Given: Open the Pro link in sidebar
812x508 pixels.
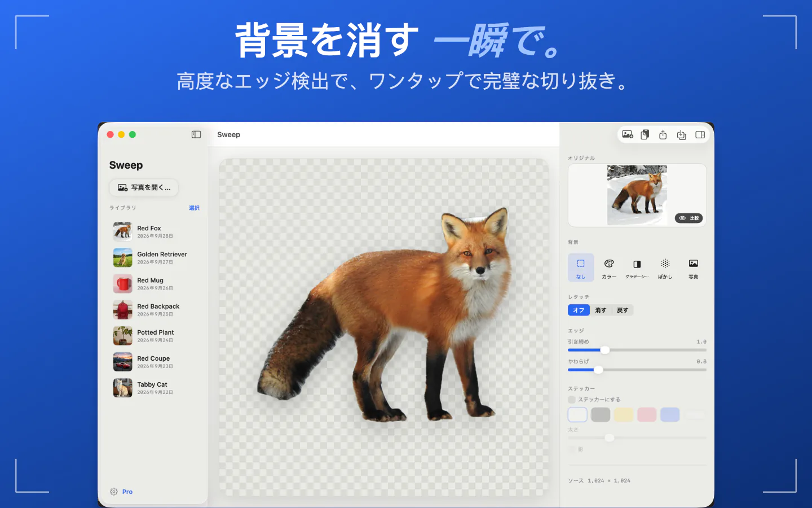Looking at the screenshot, I should pos(127,492).
